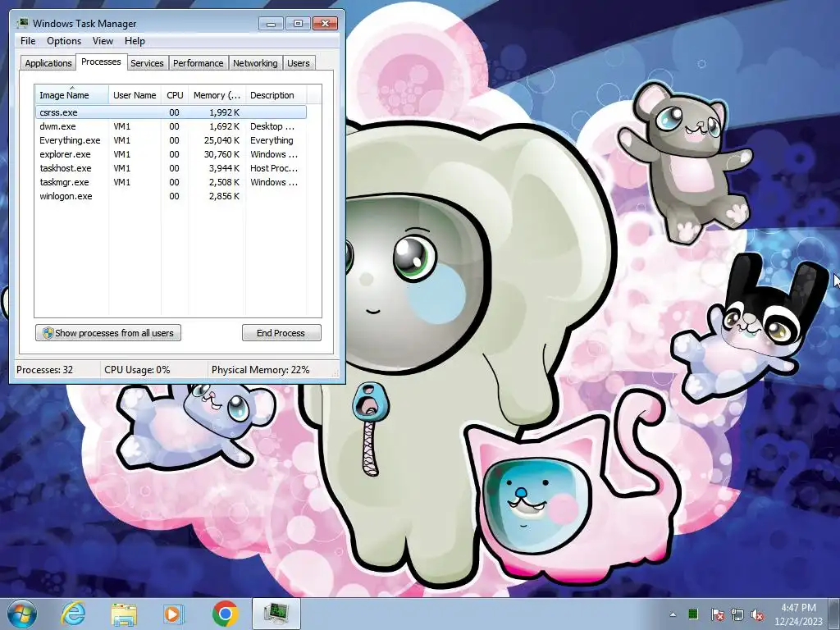Show hidden tray icons arrow
Screen dimensions: 840x630
point(673,614)
